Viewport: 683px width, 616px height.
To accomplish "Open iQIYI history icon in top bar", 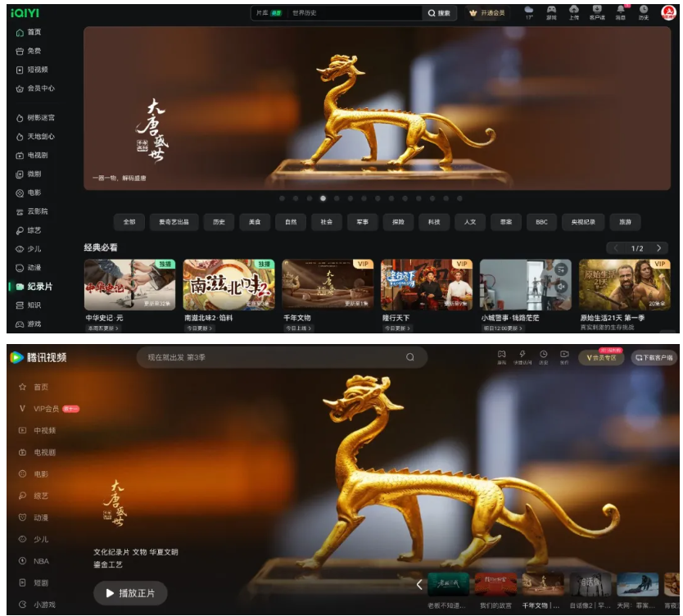I will point(643,12).
